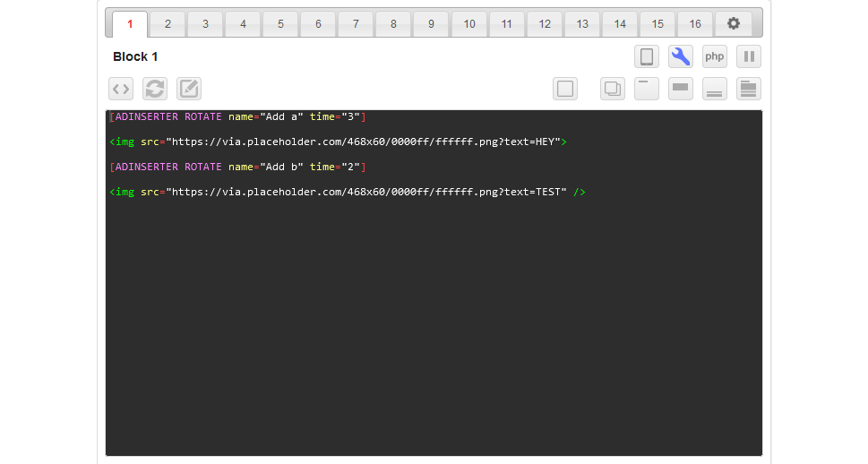Click the empty square block icon
The image size is (868, 464).
click(565, 89)
